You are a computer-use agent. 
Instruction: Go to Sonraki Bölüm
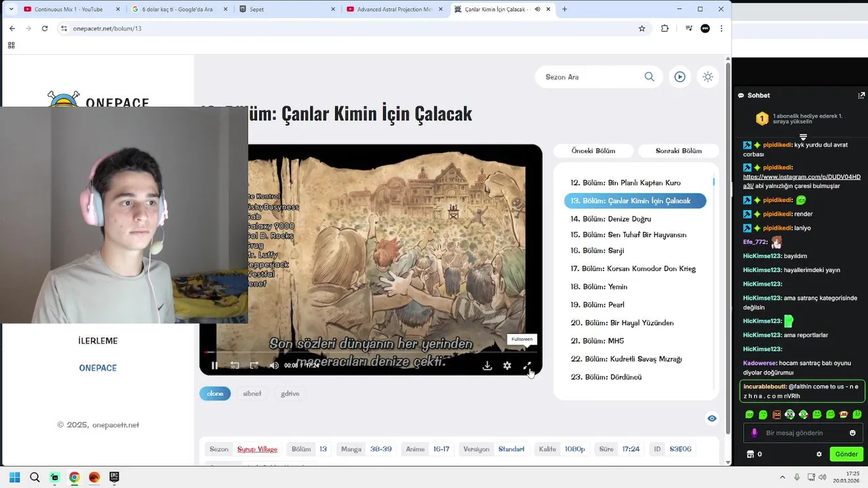[678, 150]
